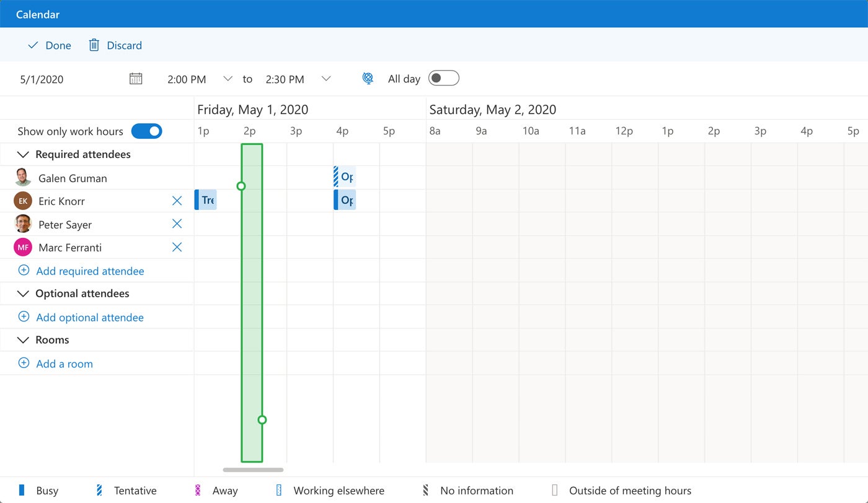The image size is (868, 503).
Task: Click the time zone globe icon
Action: pyautogui.click(x=368, y=78)
